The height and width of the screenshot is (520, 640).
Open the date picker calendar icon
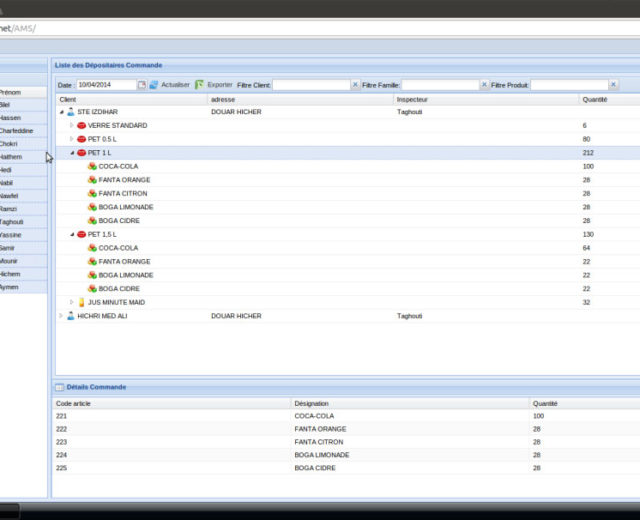142,85
